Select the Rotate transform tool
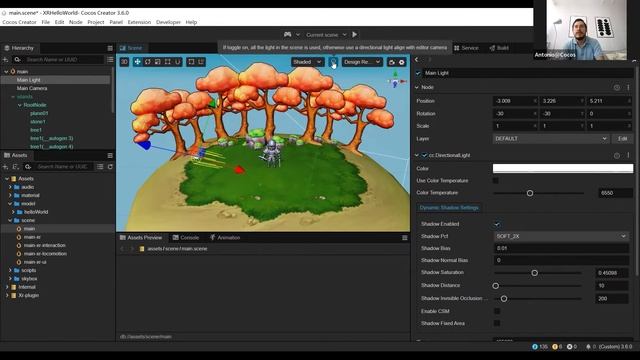640x360 pixels. pos(148,62)
